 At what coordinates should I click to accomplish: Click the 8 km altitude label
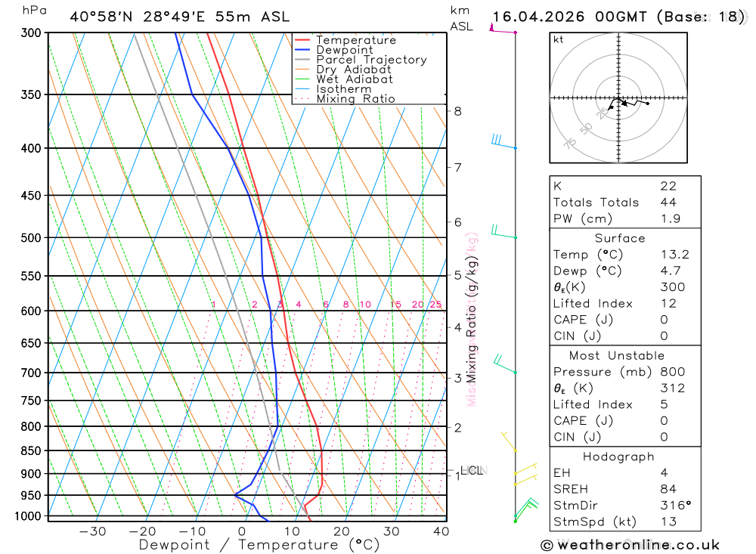pyautogui.click(x=457, y=111)
